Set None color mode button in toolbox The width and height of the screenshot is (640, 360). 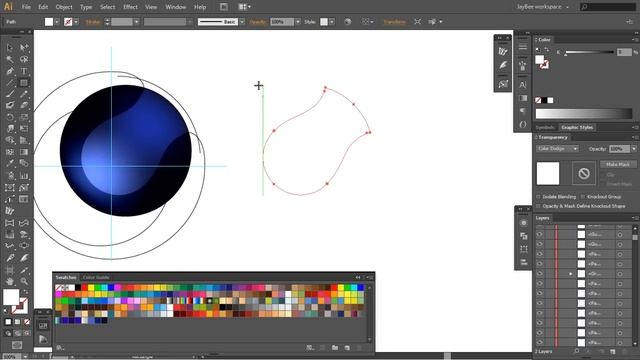point(27,322)
